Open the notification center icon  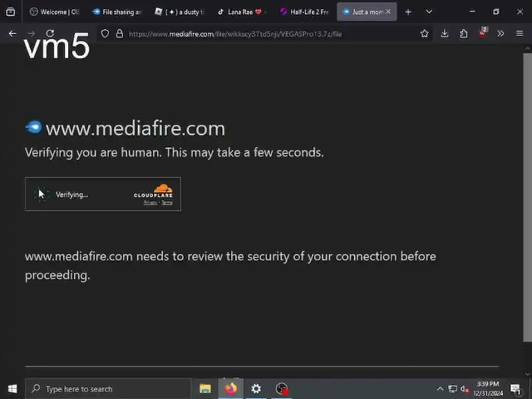(x=515, y=389)
